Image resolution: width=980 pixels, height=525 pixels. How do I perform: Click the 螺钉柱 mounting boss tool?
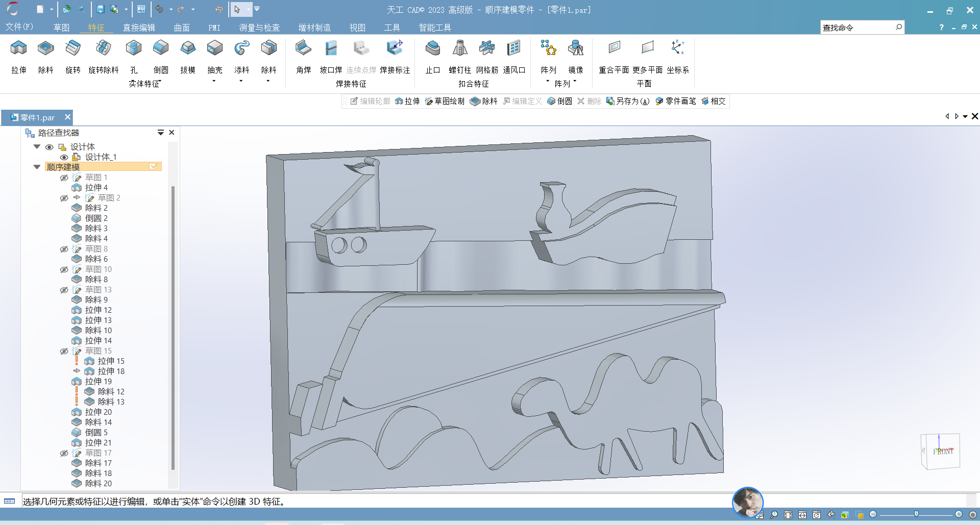[x=460, y=56]
